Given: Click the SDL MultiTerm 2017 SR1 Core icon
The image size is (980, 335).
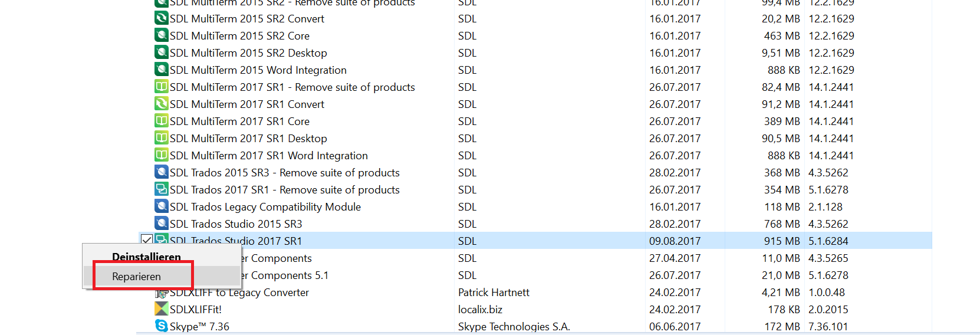Looking at the screenshot, I should point(161,121).
